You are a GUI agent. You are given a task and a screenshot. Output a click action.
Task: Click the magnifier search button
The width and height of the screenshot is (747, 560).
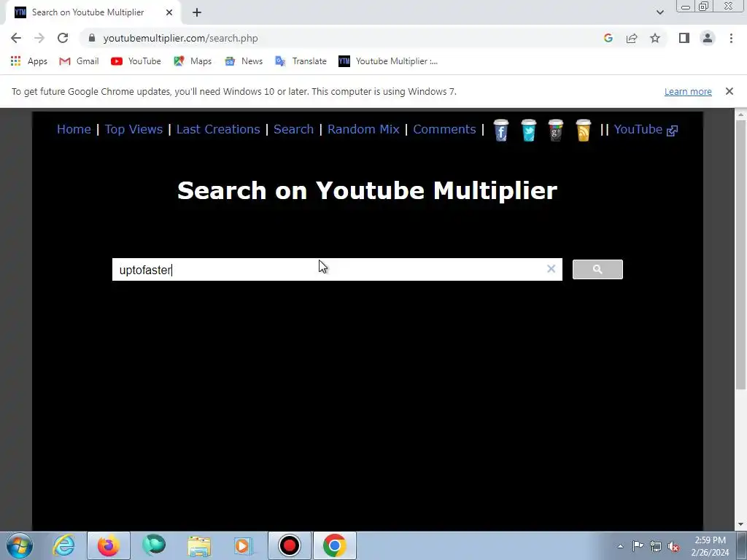pyautogui.click(x=597, y=270)
